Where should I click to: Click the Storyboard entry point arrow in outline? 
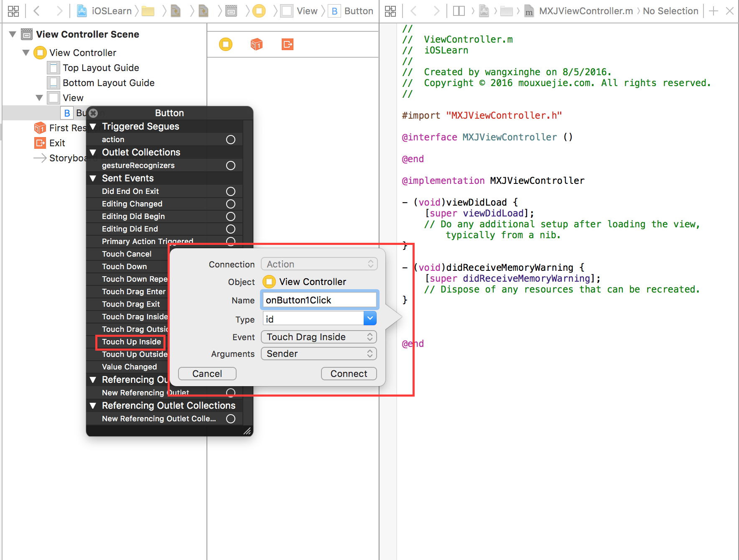pos(40,158)
